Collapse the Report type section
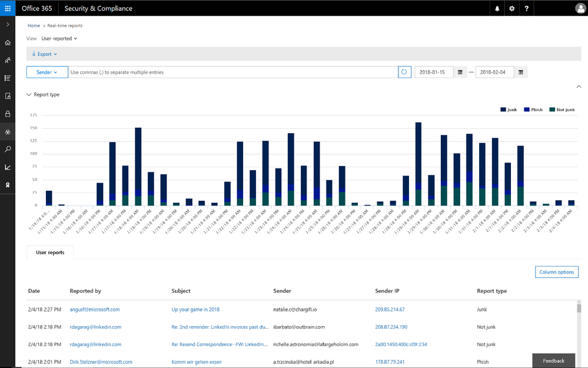This screenshot has height=368, width=588. pos(43,95)
